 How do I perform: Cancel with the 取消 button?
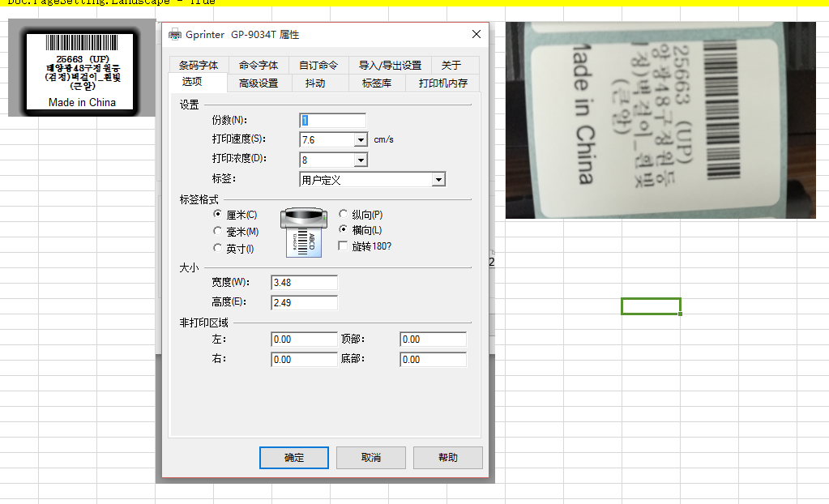tap(371, 458)
